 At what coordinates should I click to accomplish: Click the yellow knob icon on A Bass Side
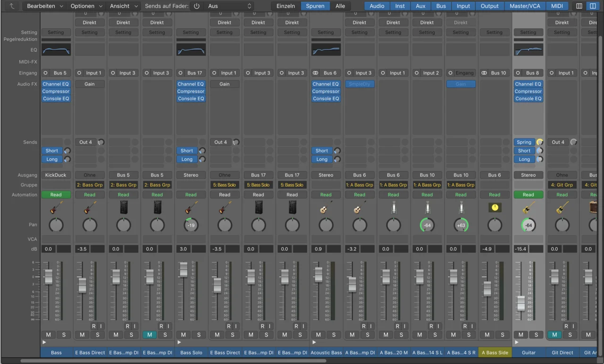(495, 207)
